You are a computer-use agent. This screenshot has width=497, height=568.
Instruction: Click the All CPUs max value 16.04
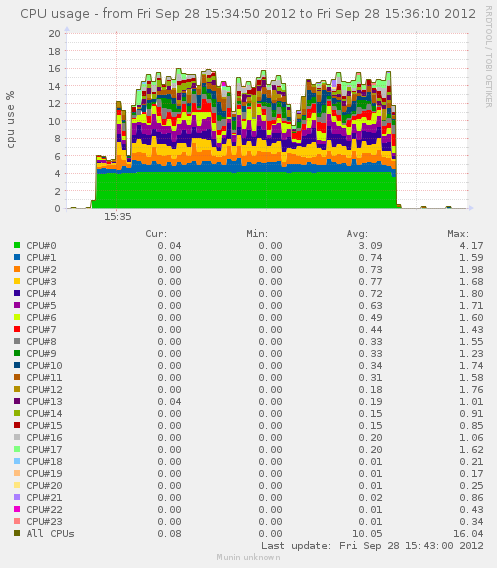coord(468,534)
